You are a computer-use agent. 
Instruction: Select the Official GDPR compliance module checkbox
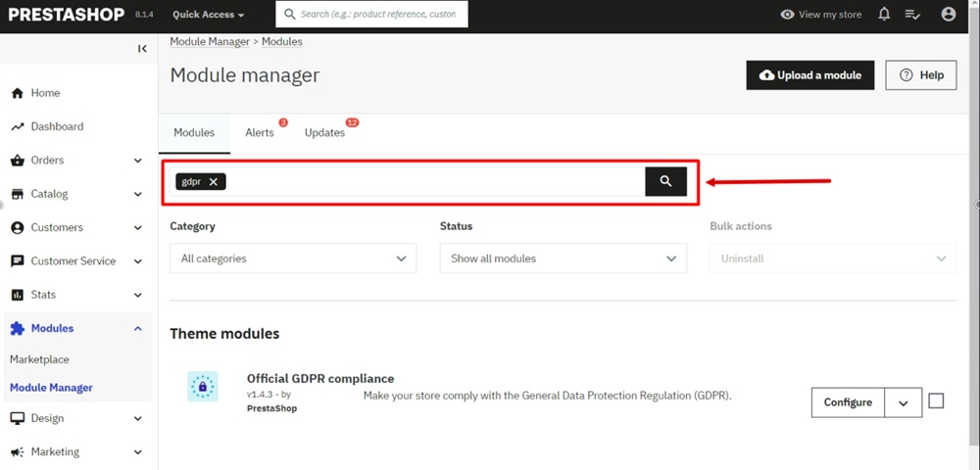coord(936,400)
